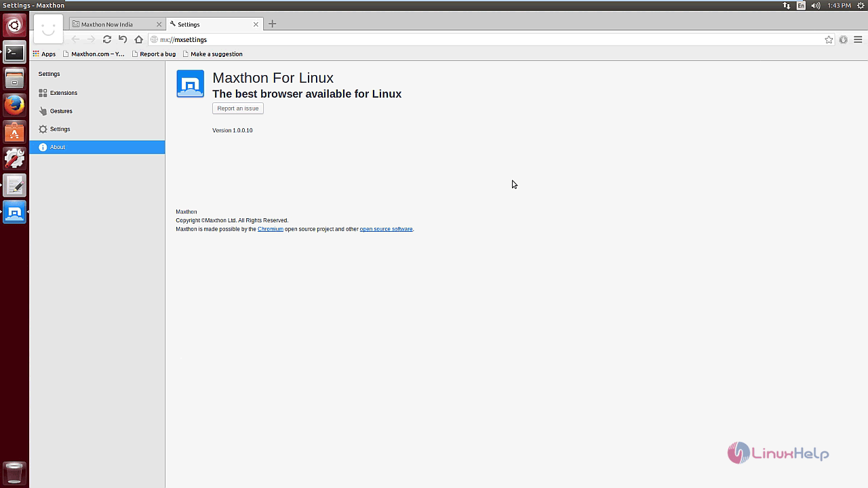This screenshot has width=868, height=488.
Task: Open the open source software link
Action: coord(386,229)
